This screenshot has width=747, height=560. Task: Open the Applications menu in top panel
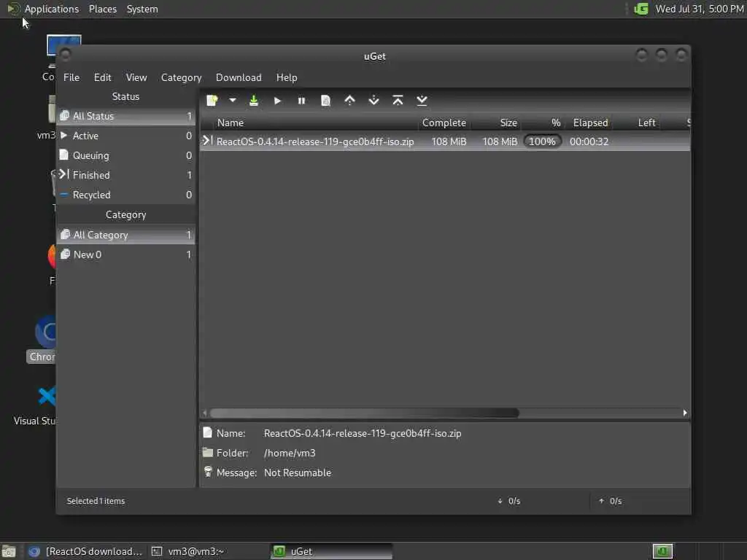tap(43, 9)
